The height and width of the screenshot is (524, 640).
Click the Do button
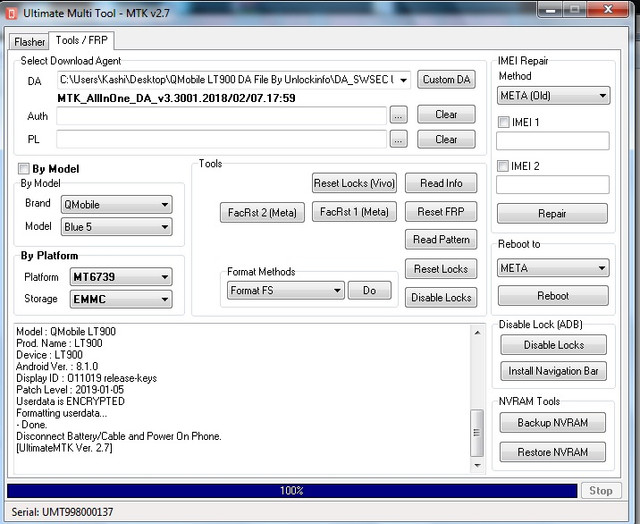pyautogui.click(x=369, y=291)
